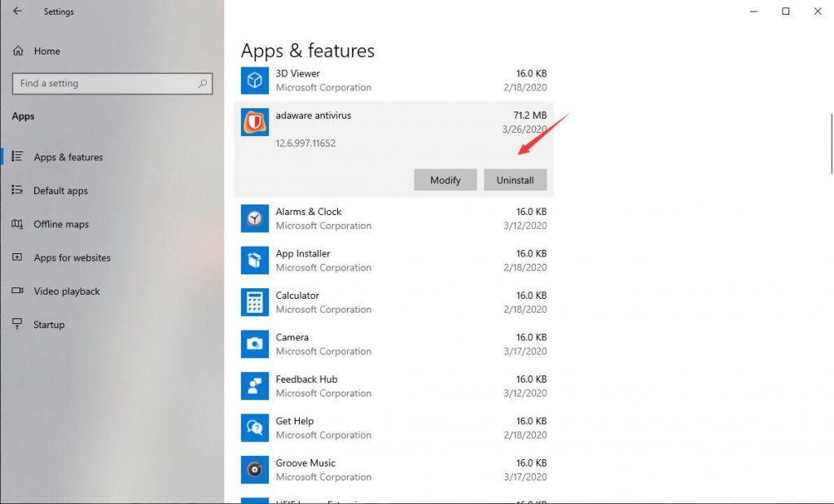Select the Calculator app name

[x=297, y=295]
